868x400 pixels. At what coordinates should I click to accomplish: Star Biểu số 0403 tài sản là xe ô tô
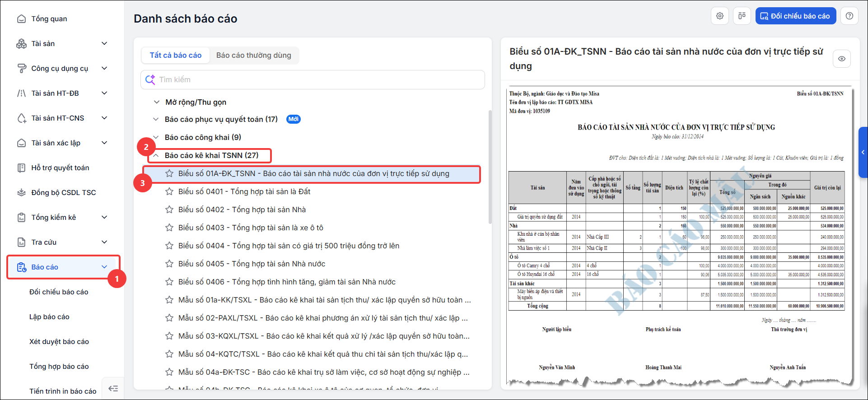click(x=169, y=228)
